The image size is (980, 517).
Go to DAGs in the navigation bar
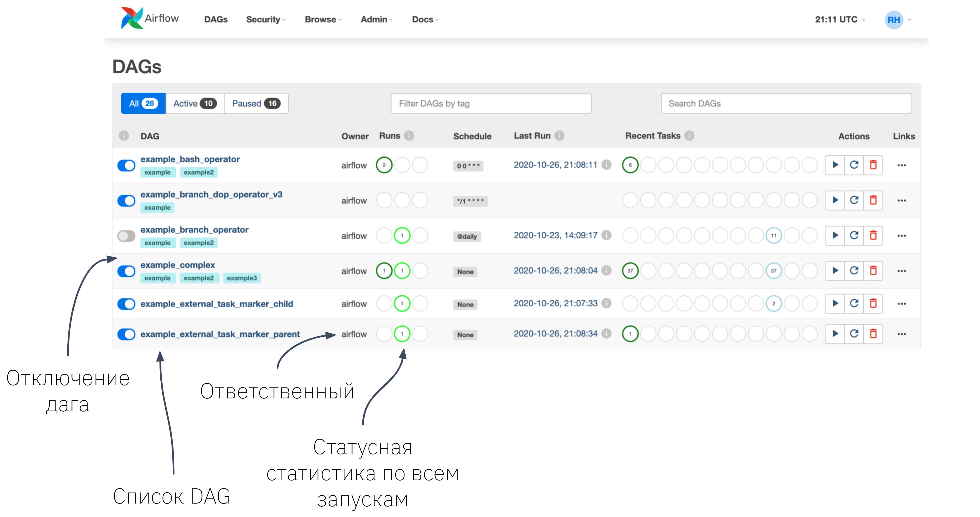click(216, 19)
